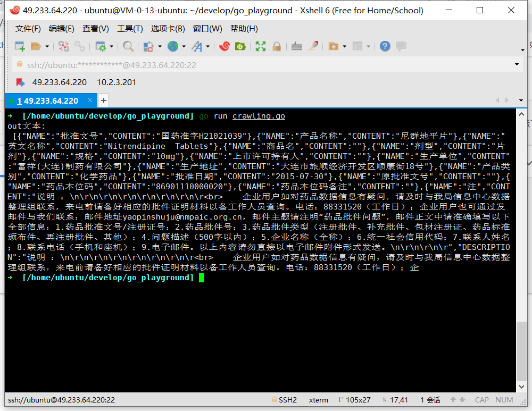Click the terminal vertical scrollbar thumb

521,351
